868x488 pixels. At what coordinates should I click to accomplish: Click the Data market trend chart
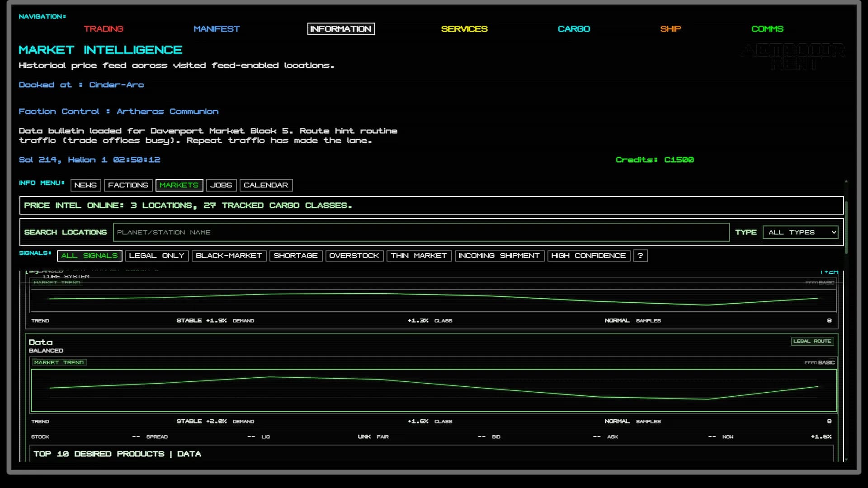coord(434,390)
